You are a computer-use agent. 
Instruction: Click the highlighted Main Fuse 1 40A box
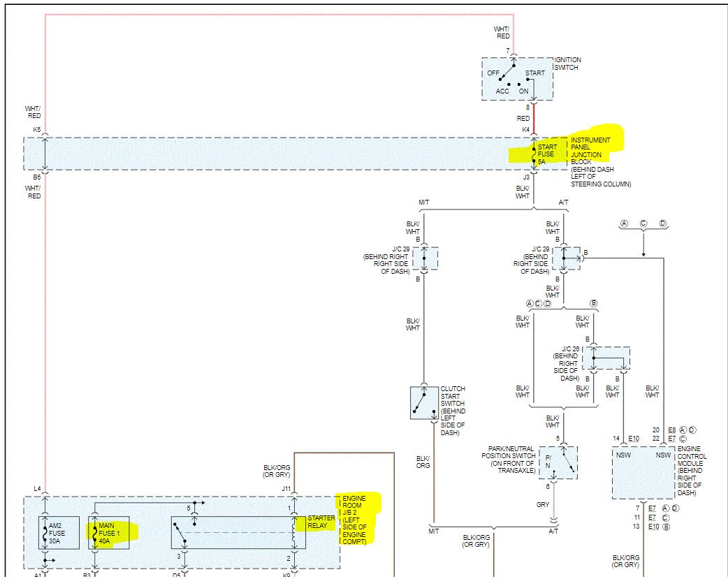[x=109, y=533]
